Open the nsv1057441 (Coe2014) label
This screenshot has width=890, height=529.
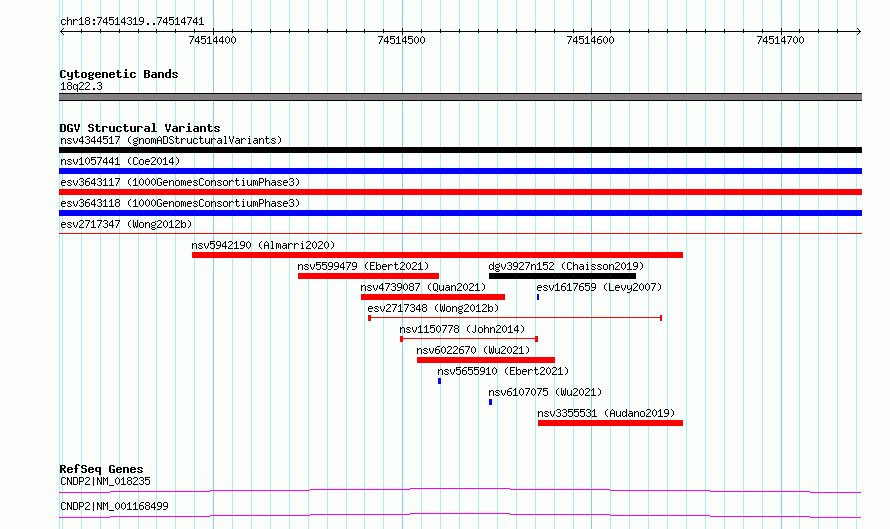click(120, 161)
